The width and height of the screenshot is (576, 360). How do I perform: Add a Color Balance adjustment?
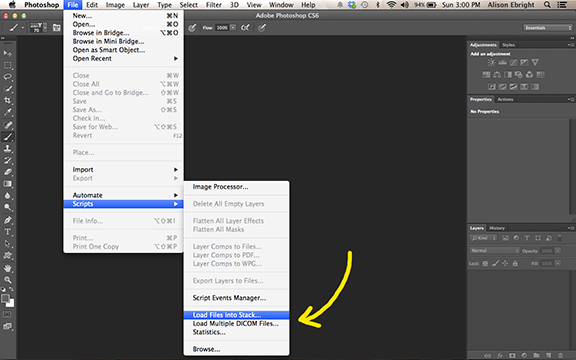point(497,75)
